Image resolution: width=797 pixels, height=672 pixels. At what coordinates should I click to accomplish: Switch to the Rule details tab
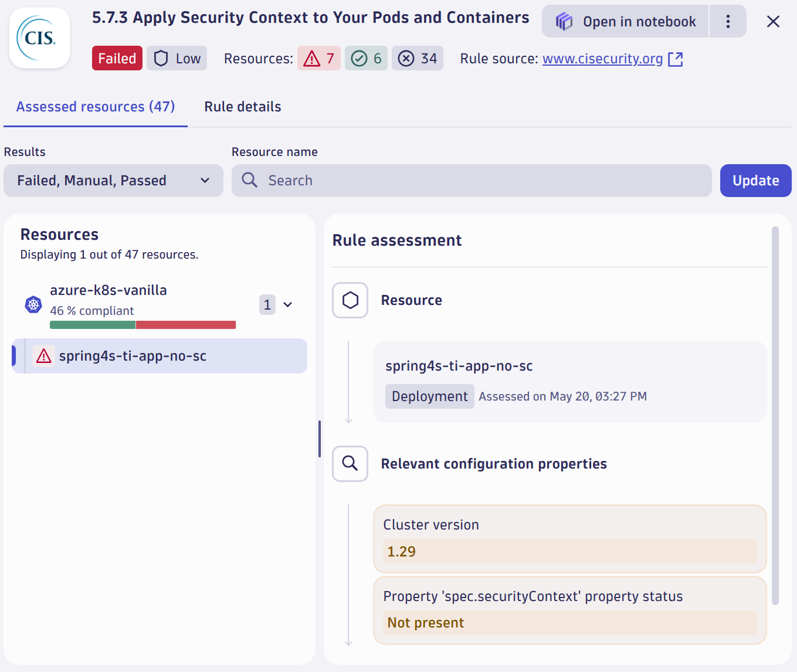coord(242,106)
